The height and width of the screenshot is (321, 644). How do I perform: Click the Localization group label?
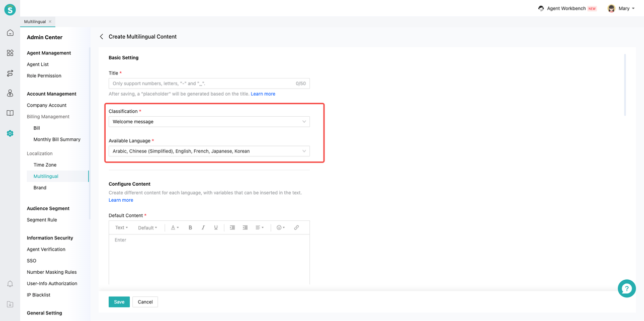(x=40, y=153)
